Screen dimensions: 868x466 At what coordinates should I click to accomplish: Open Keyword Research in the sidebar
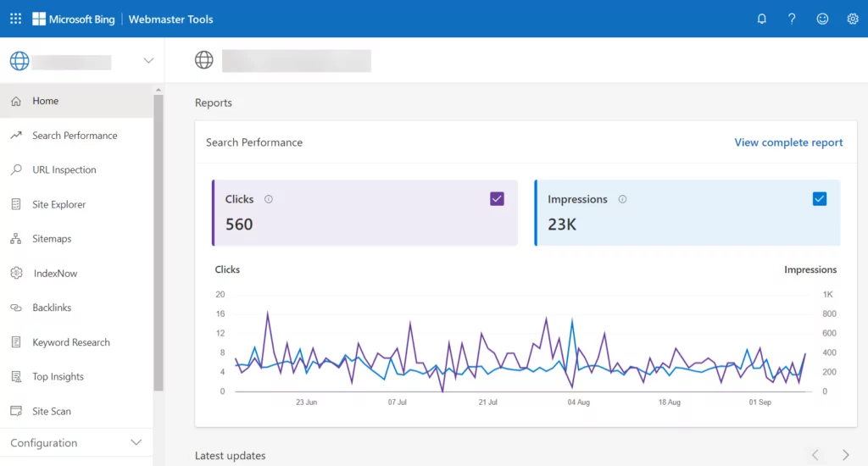[x=76, y=342]
